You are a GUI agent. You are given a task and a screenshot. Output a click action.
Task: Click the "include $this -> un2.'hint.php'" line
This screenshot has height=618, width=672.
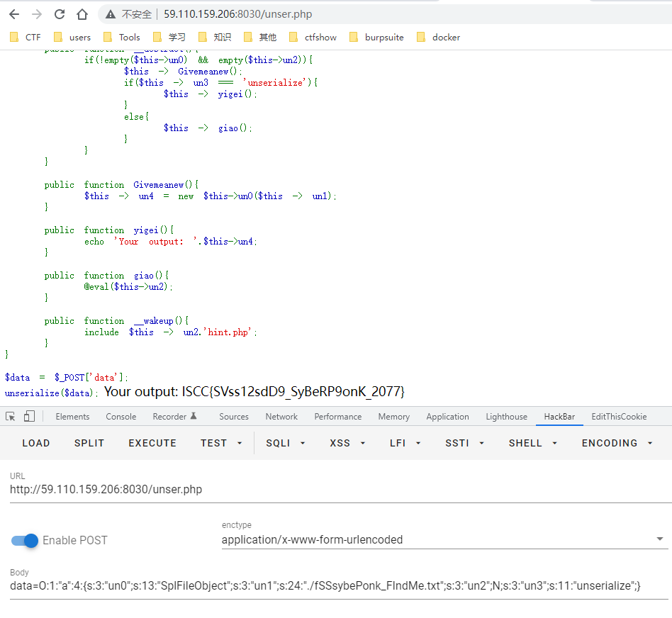click(x=170, y=332)
